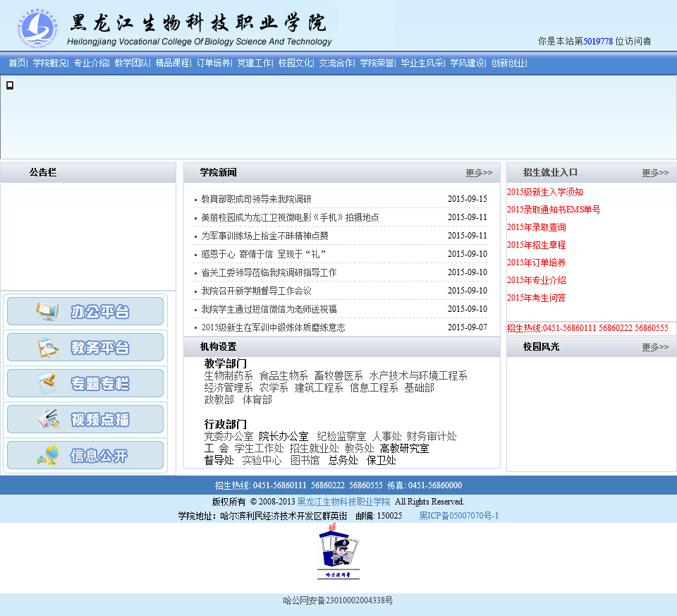Viewport: 677px width, 616px height.
Task: Visit 经济管理系 department page
Action: click(x=228, y=388)
